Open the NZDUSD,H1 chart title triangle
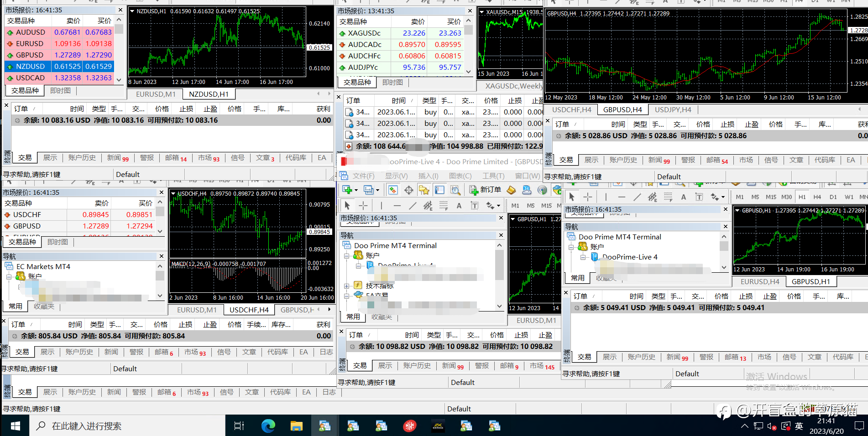The width and height of the screenshot is (868, 436). tap(132, 11)
